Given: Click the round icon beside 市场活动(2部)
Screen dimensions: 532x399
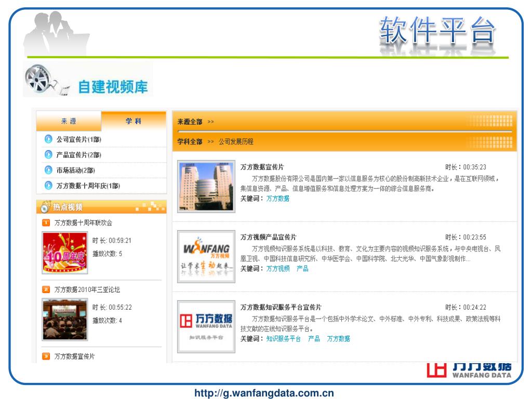Looking at the screenshot, I should (48, 170).
